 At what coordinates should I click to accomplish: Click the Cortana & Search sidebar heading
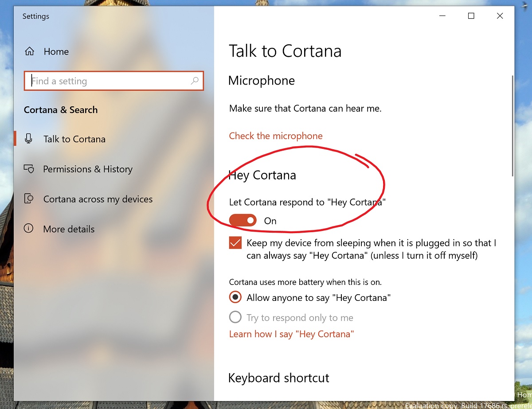61,110
